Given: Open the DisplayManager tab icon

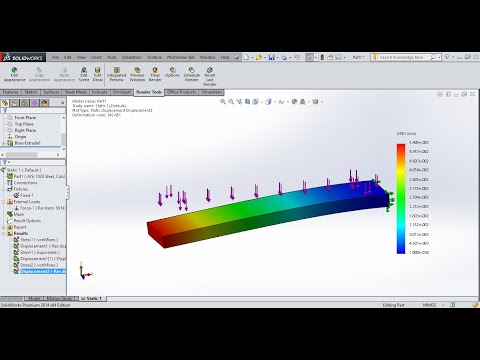Looking at the screenshot, I should 45,103.
